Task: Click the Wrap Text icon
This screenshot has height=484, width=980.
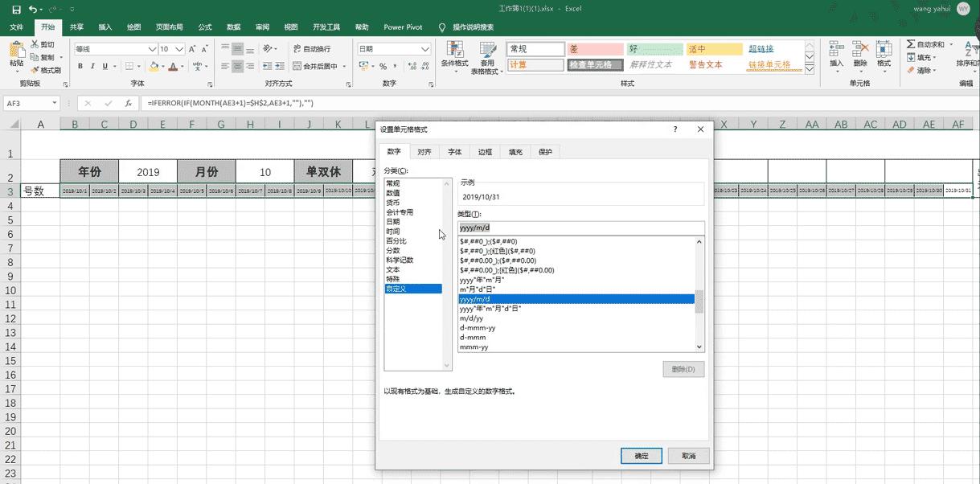Action: click(298, 48)
